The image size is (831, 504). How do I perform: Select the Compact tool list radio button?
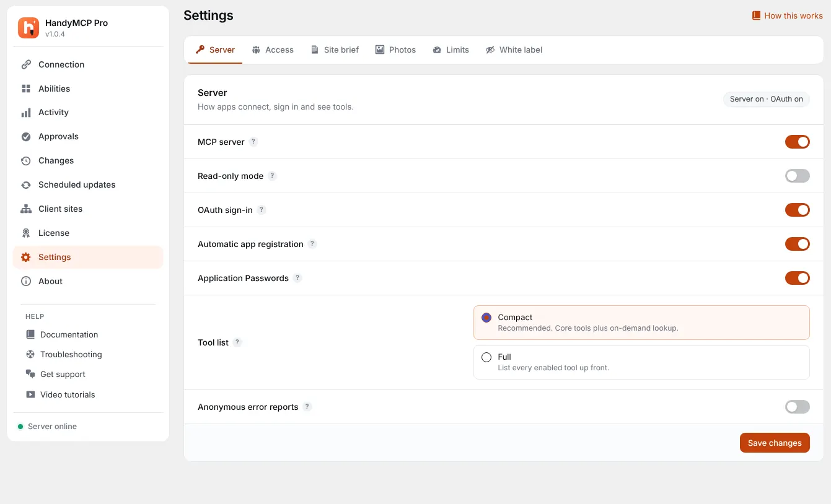point(486,318)
